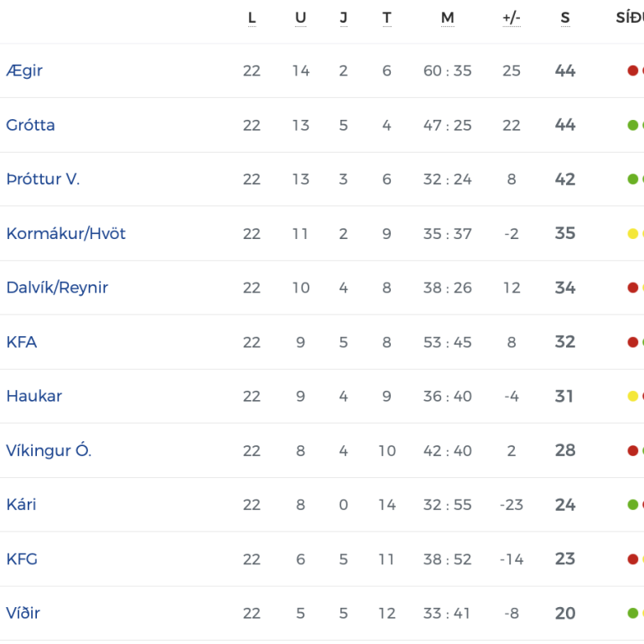Screen dimensions: 644x644
Task: Click the M goals column header
Action: point(447,18)
